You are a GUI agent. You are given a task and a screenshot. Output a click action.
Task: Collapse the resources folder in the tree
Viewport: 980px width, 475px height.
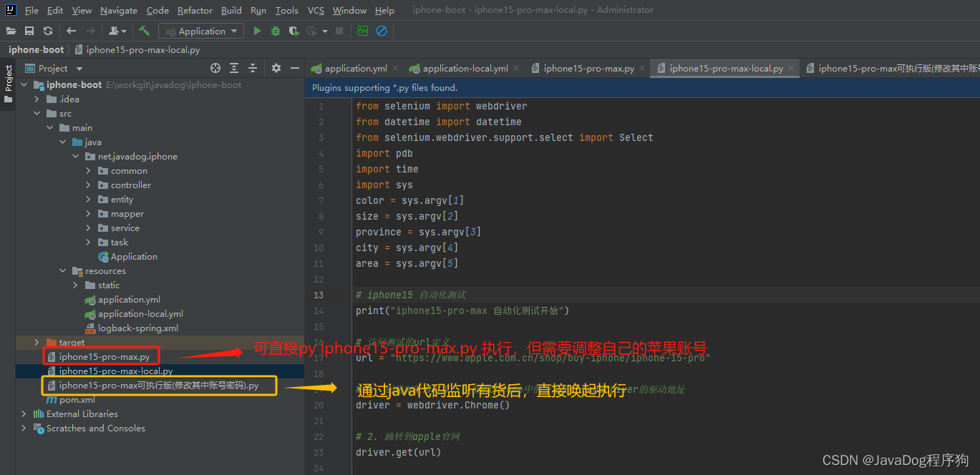click(62, 270)
